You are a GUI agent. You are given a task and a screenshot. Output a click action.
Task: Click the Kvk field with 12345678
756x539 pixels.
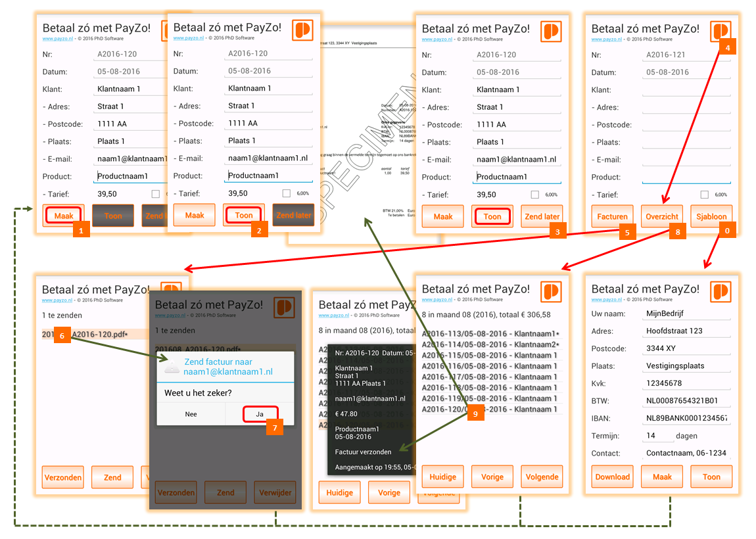tap(686, 383)
